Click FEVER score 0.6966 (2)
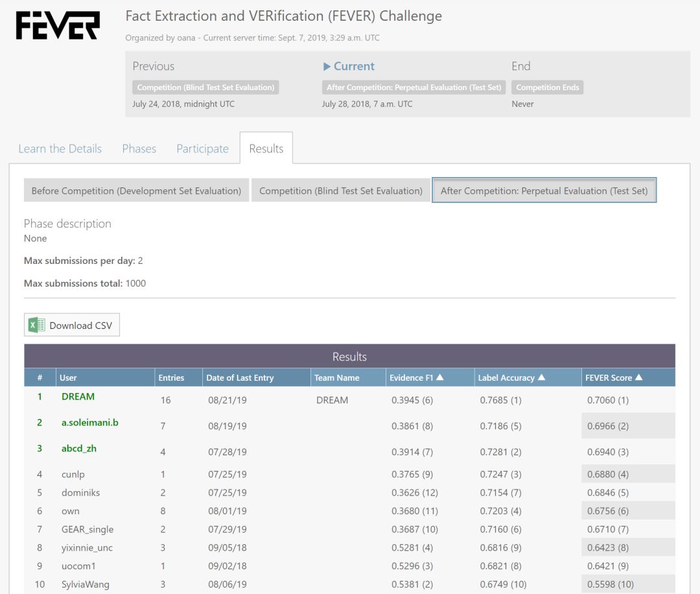This screenshot has width=700, height=594. click(607, 426)
